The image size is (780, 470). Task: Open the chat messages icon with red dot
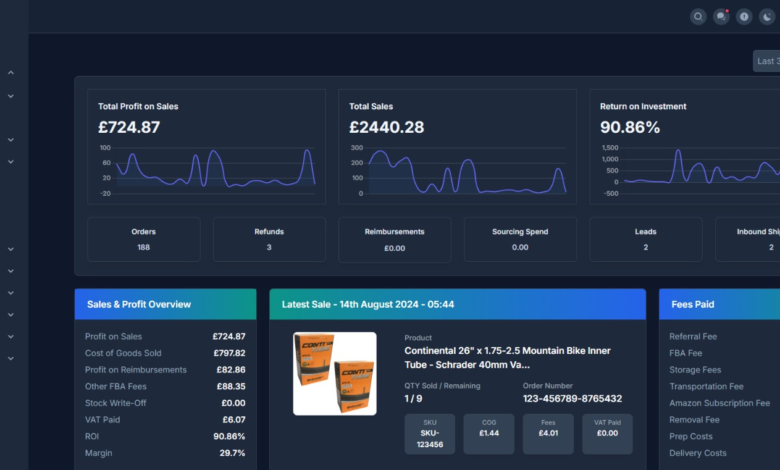721,17
